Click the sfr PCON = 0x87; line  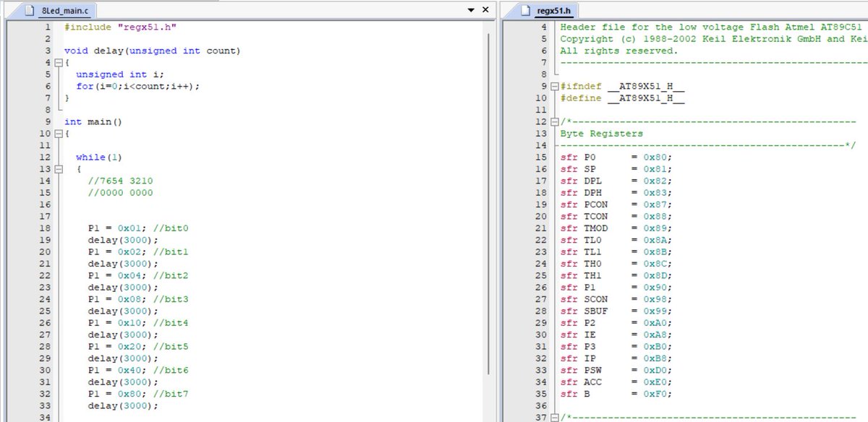(616, 204)
